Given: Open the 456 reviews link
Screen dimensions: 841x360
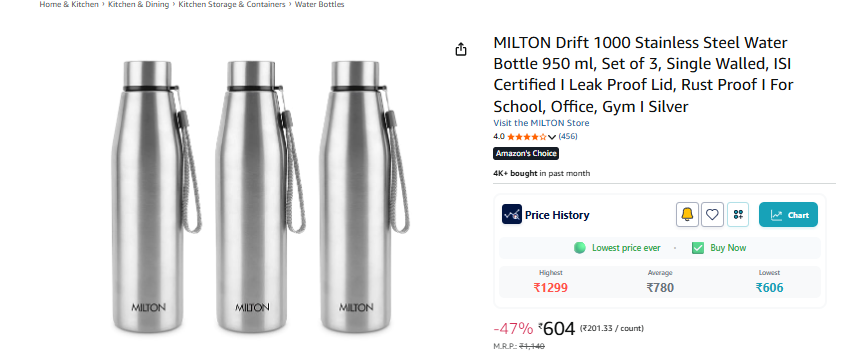Looking at the screenshot, I should coord(568,136).
